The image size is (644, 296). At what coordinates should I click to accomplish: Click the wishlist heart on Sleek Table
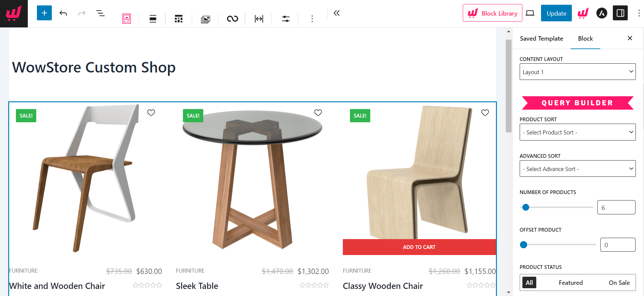[318, 112]
